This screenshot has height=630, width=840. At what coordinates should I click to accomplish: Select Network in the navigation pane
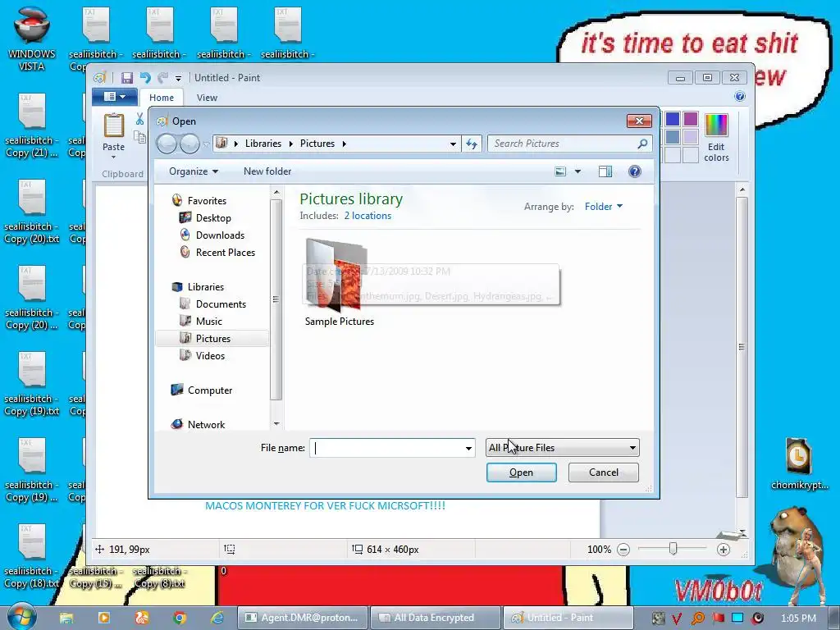click(x=206, y=424)
